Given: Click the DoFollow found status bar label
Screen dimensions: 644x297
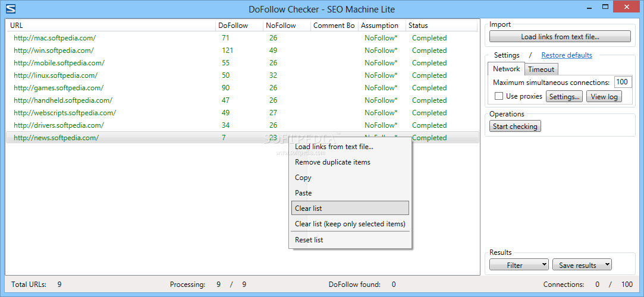Looking at the screenshot, I should click(x=354, y=285).
